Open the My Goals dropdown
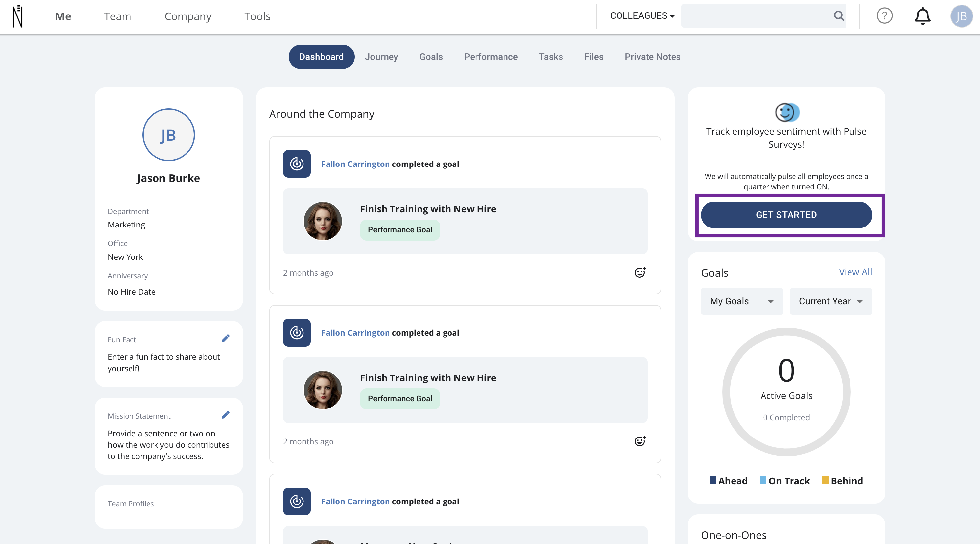 tap(742, 301)
